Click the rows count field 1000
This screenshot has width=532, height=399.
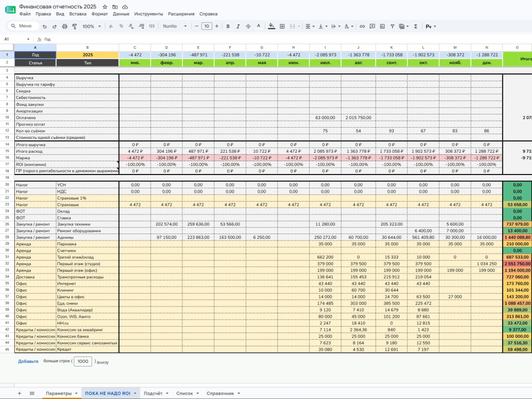click(83, 361)
